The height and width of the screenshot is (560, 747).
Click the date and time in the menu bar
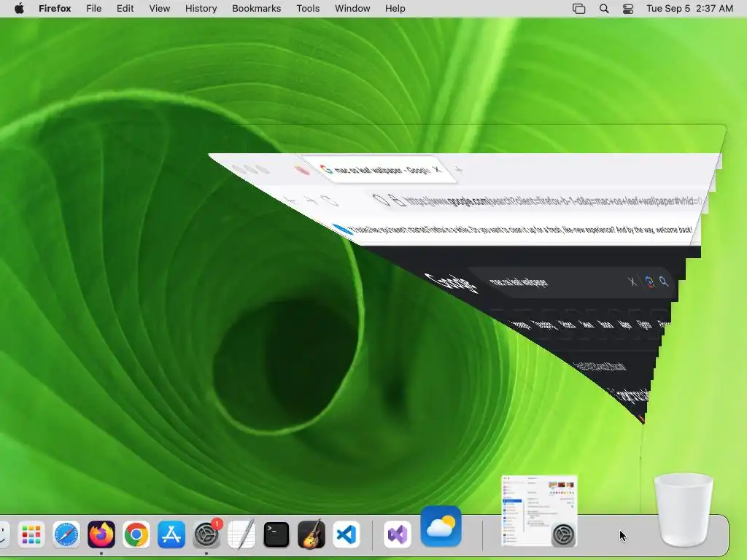click(689, 9)
